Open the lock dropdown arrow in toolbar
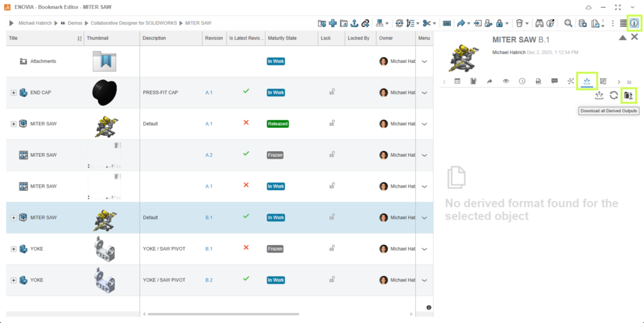Image resolution: width=644 pixels, height=323 pixels. 508,24
